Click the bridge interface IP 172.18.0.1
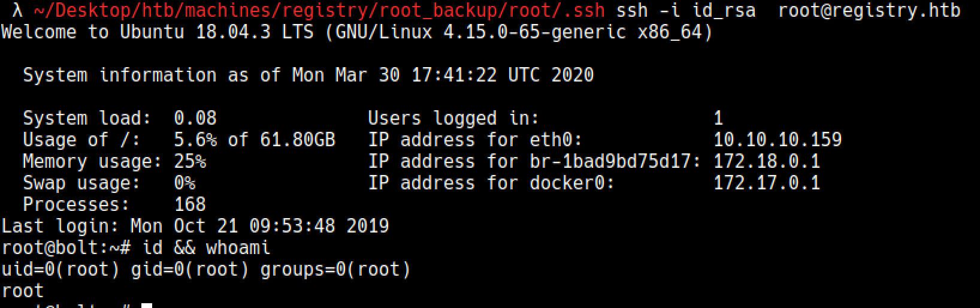Viewport: 980px width, 308px height. click(767, 161)
